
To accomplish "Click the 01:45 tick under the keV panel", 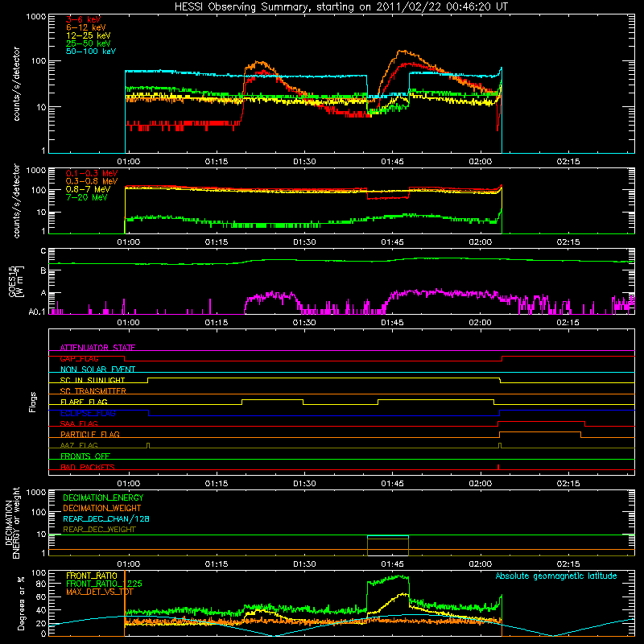I will click(392, 162).
